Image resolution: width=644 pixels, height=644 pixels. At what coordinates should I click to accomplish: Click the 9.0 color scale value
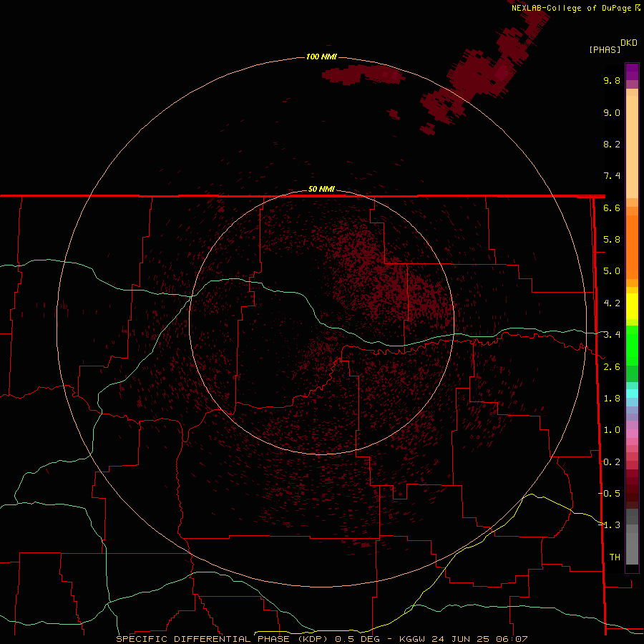pyautogui.click(x=612, y=112)
